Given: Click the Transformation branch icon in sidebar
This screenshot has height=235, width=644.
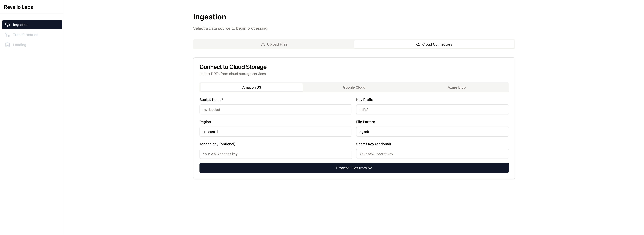Looking at the screenshot, I should click(x=8, y=35).
